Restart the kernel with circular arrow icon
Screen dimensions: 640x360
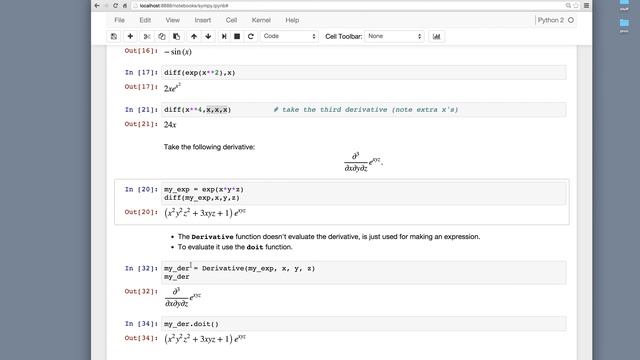(x=251, y=36)
